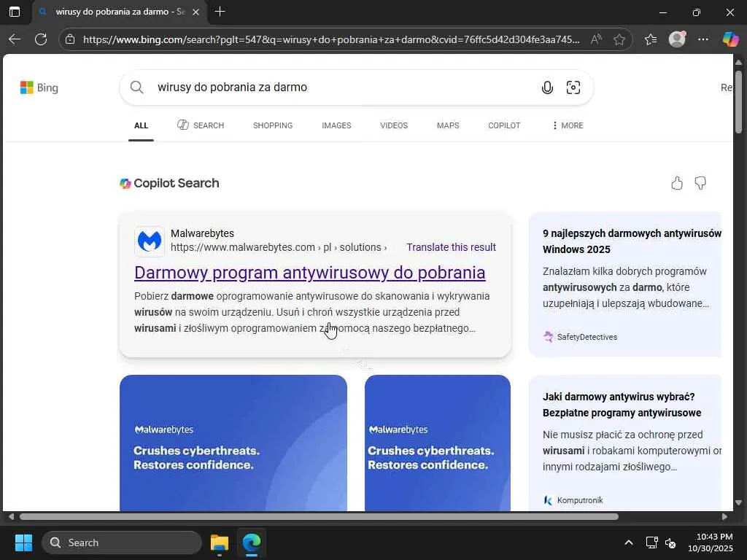
Task: Switch to the COPILOT tab
Action: [x=504, y=125]
